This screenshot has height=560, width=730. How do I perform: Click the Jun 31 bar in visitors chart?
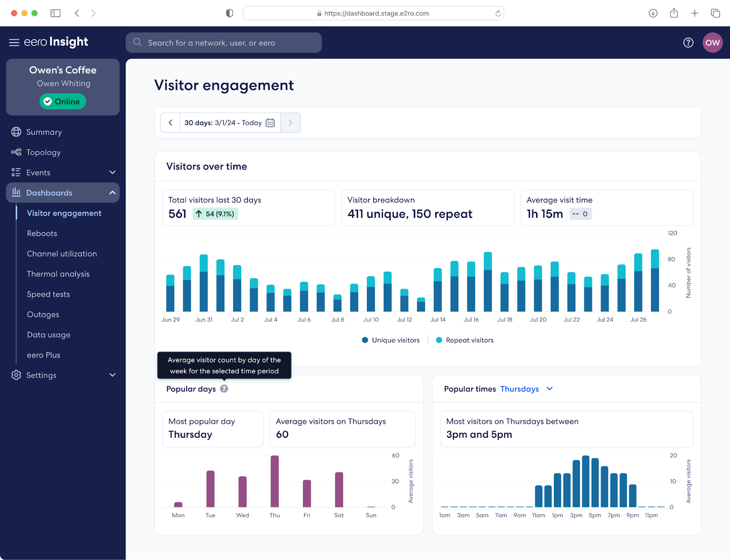pos(204,283)
